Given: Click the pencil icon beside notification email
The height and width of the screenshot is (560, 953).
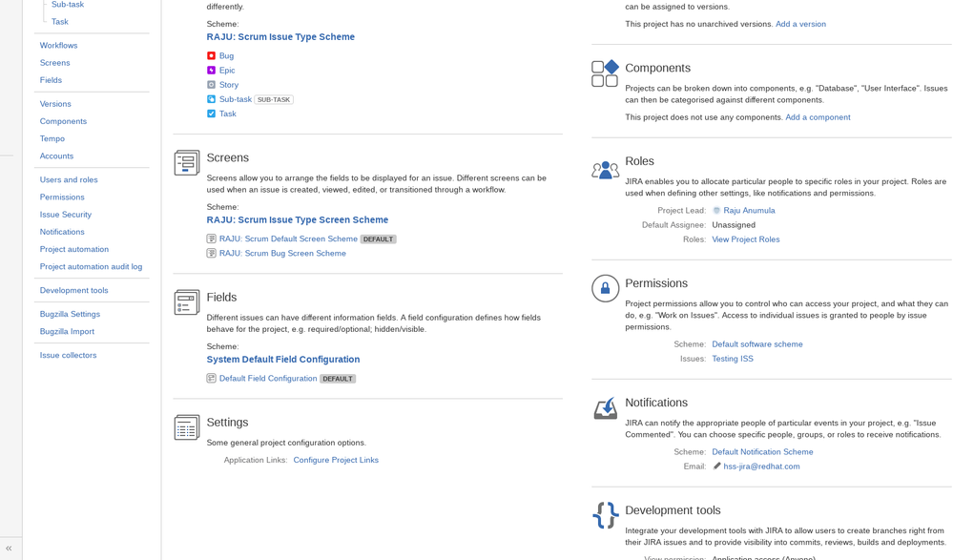Looking at the screenshot, I should (x=716, y=467).
